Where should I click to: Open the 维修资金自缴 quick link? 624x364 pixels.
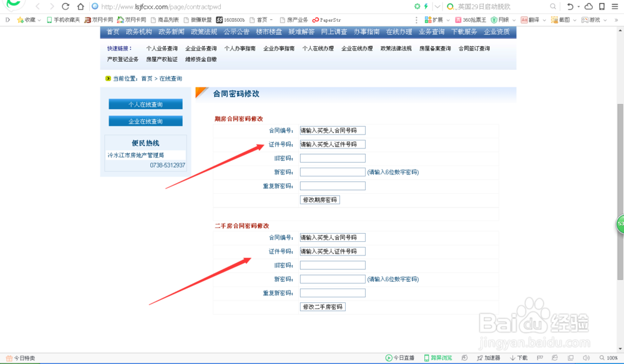tap(201, 59)
